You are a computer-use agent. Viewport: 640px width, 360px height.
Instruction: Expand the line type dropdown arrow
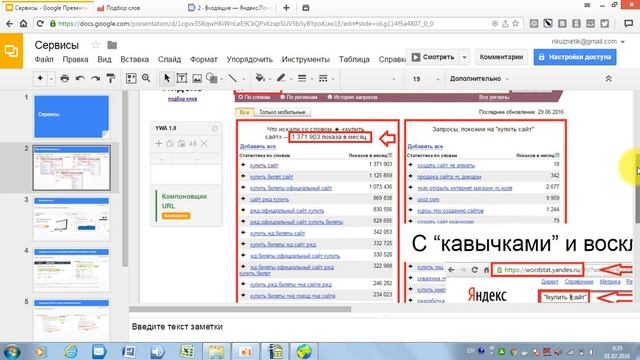point(244,79)
